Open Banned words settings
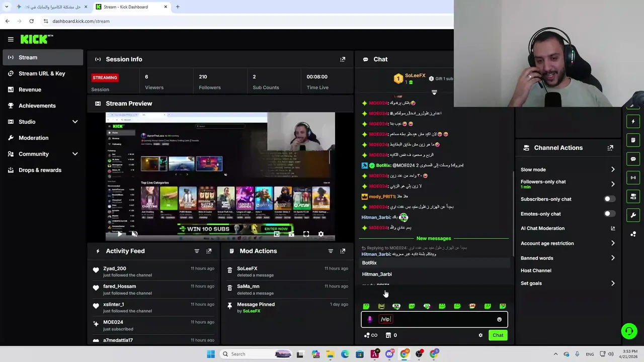Image resolution: width=644 pixels, height=362 pixels. click(568, 258)
